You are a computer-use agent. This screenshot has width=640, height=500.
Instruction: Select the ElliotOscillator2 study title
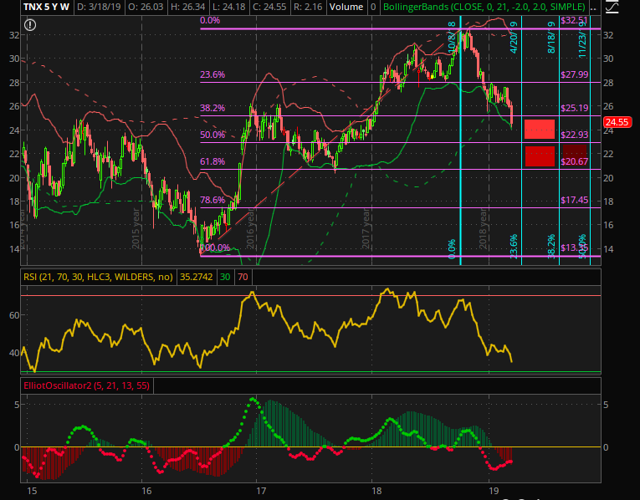point(87,385)
